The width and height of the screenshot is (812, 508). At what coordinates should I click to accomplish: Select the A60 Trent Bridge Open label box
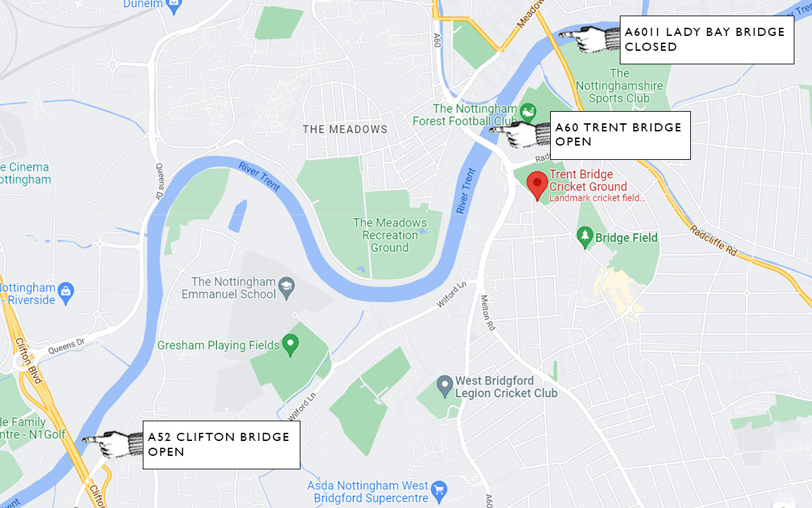point(620,135)
